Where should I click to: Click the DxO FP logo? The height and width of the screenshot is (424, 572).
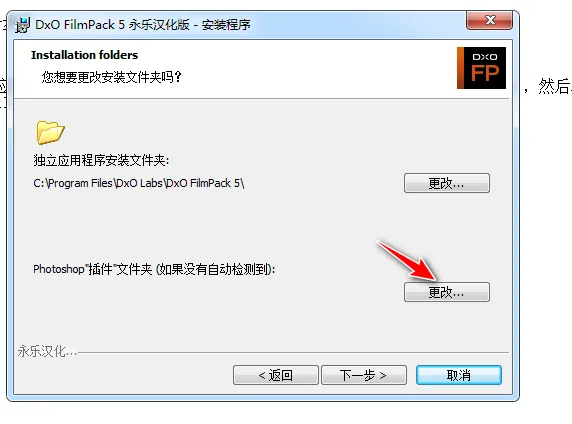point(482,68)
